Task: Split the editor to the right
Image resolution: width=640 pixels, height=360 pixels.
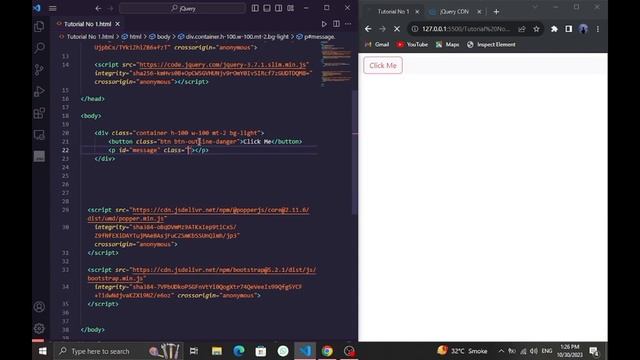Action: 336,24
